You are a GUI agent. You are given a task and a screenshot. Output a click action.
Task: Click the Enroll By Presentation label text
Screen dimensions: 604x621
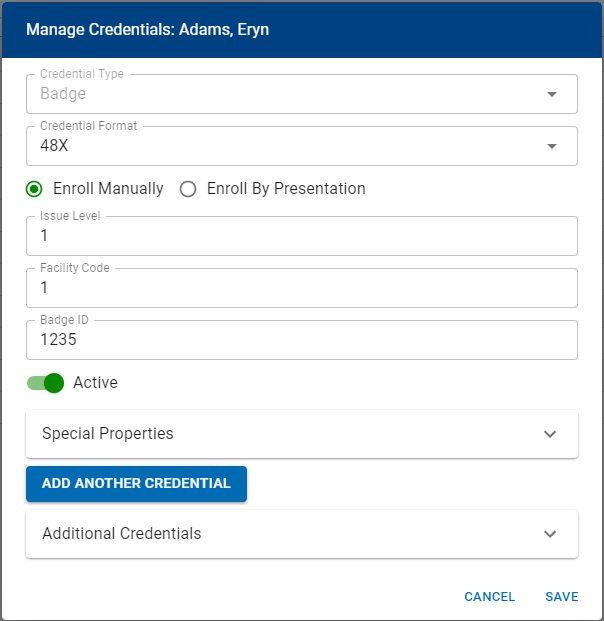click(x=286, y=189)
